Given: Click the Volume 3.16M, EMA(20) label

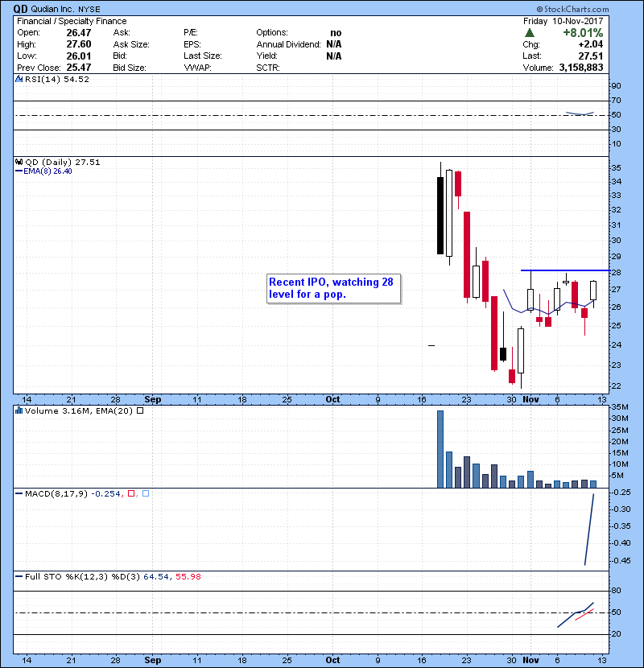Looking at the screenshot, I should pos(79,410).
